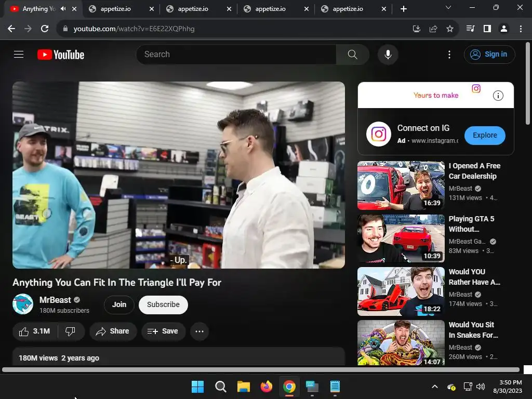The height and width of the screenshot is (399, 532).
Task: Click the vertical page scrollbar
Action: [x=528, y=84]
